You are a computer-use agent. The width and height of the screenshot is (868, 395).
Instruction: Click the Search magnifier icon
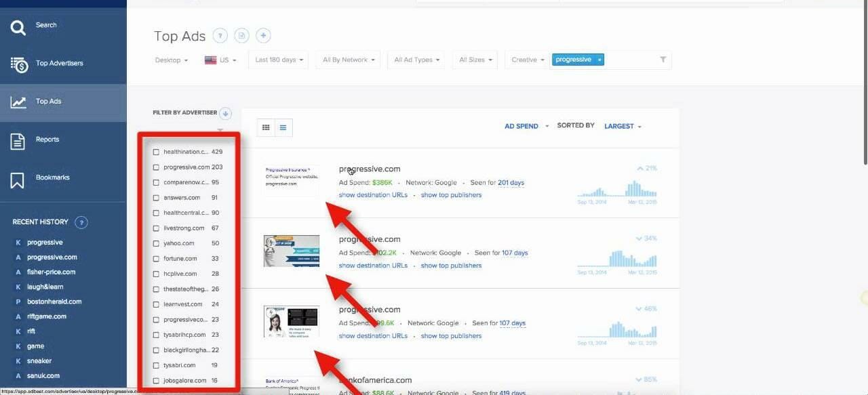18,27
